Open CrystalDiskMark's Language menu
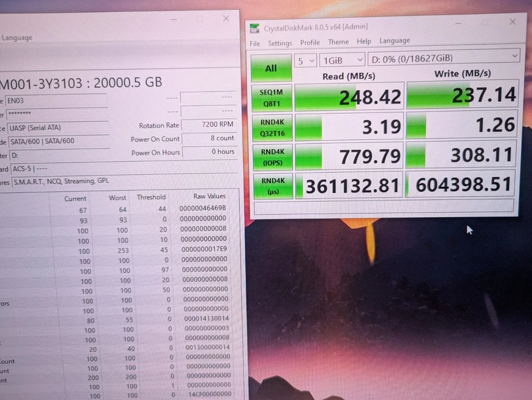 tap(395, 40)
